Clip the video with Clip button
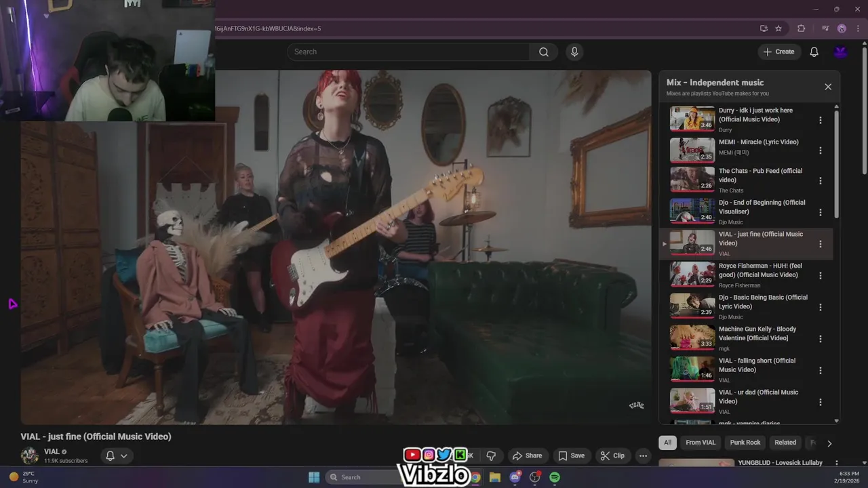This screenshot has height=488, width=868. [612, 455]
